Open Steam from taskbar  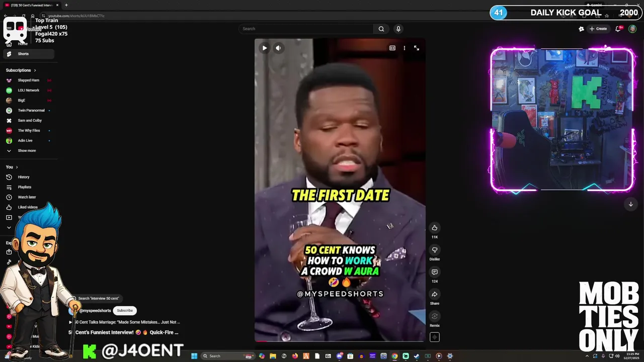pyautogui.click(x=417, y=356)
